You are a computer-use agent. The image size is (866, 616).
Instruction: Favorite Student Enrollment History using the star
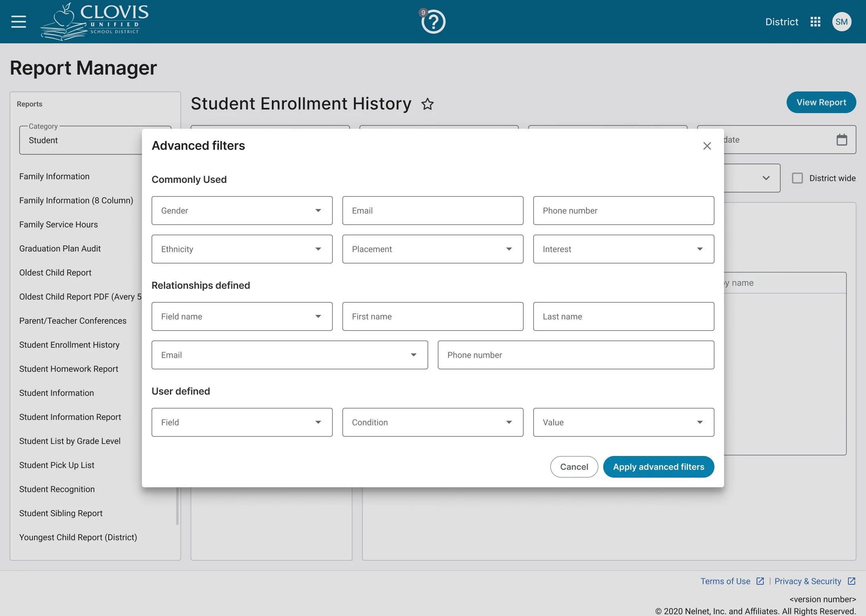428,104
